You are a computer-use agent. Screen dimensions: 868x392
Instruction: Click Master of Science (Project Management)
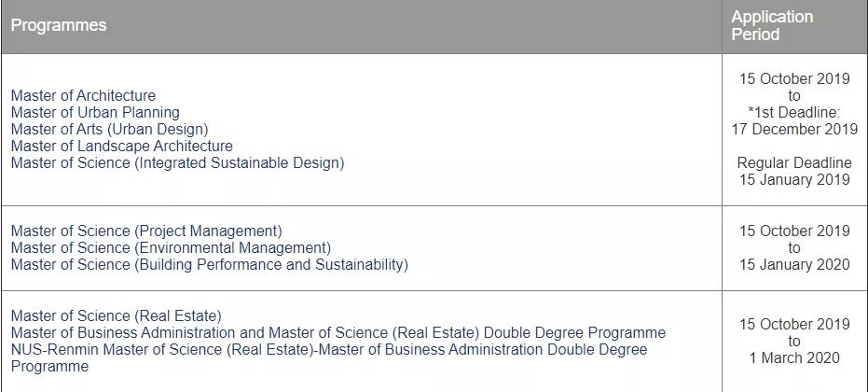(146, 231)
